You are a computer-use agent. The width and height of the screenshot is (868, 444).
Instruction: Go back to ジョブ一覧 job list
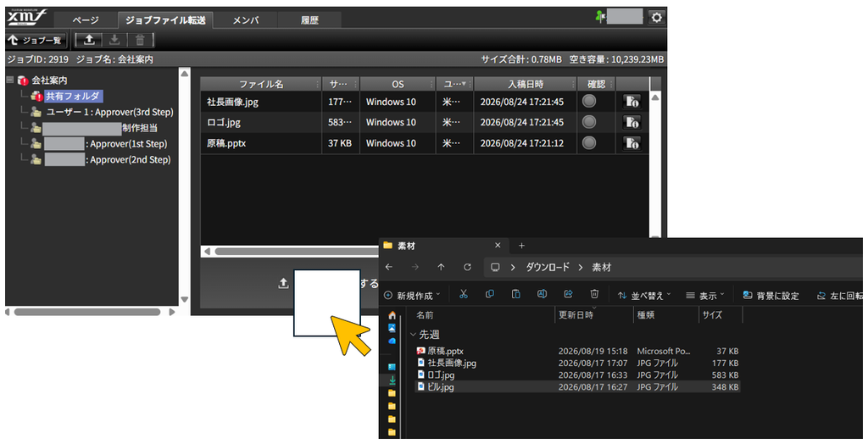click(x=36, y=41)
